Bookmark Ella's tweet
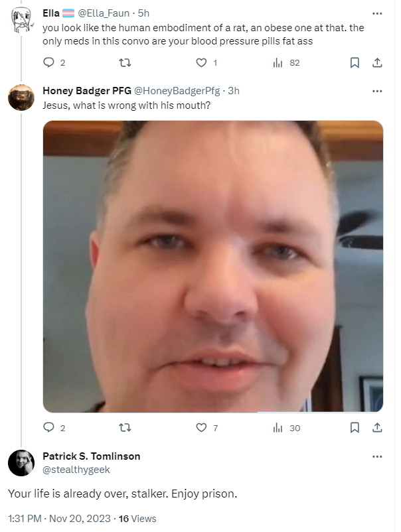 (x=355, y=62)
